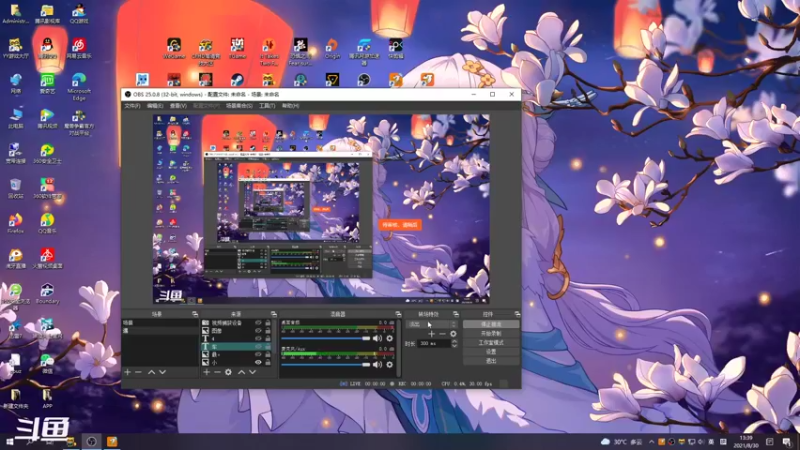Image resolution: width=800 pixels, height=450 pixels.
Task: Pop out the 控件 Controls panel
Action: point(517,314)
